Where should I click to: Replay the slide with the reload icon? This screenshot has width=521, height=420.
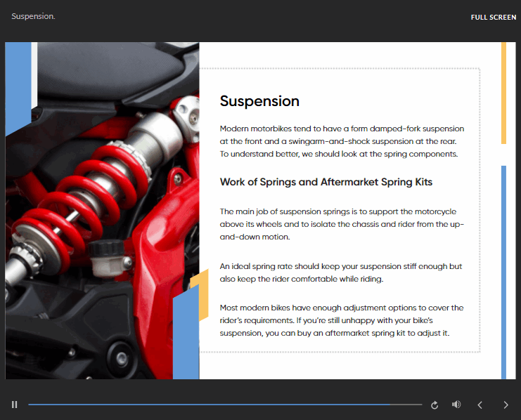tap(435, 405)
